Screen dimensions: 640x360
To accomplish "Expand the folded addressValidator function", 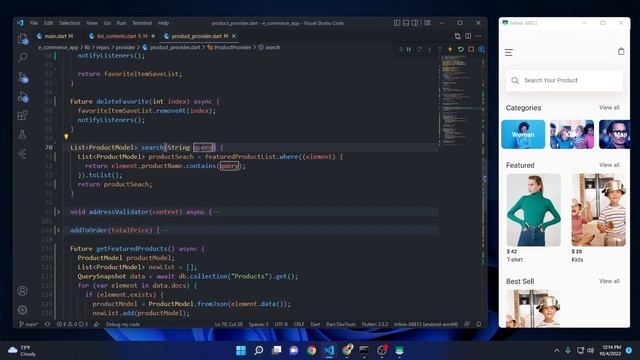I will point(58,212).
